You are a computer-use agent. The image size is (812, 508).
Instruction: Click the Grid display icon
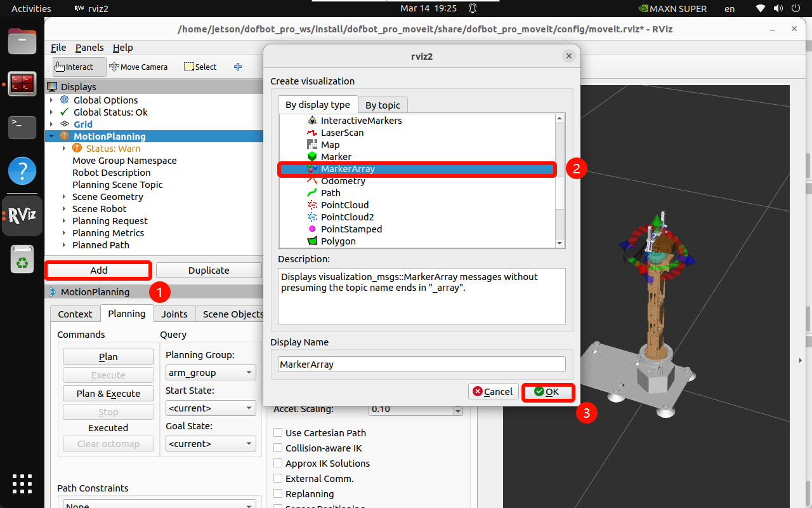tap(64, 124)
